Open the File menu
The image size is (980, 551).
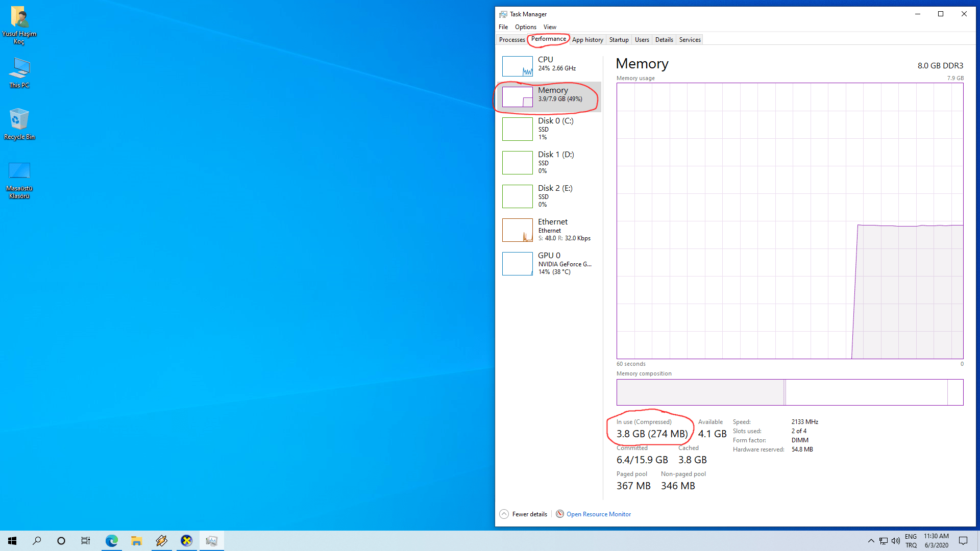coord(503,27)
